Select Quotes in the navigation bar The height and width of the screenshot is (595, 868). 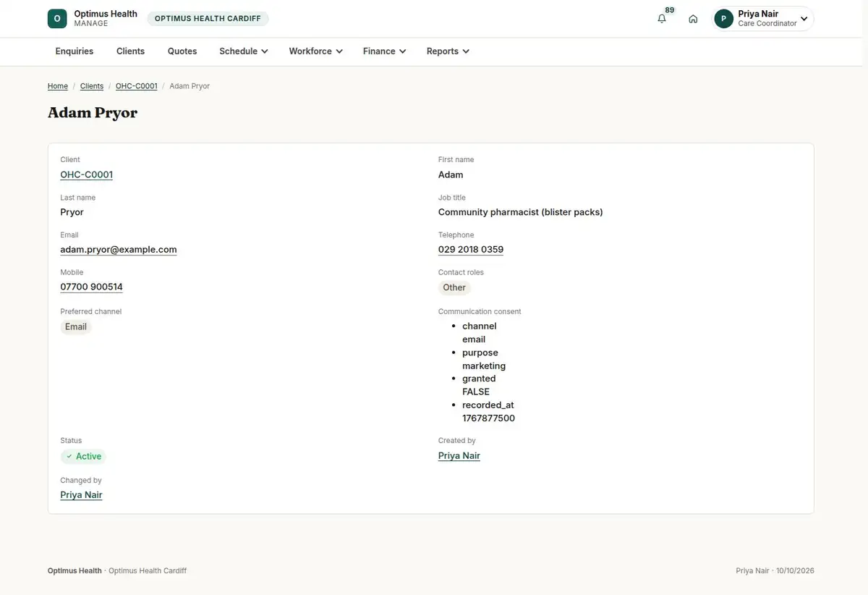coord(182,51)
